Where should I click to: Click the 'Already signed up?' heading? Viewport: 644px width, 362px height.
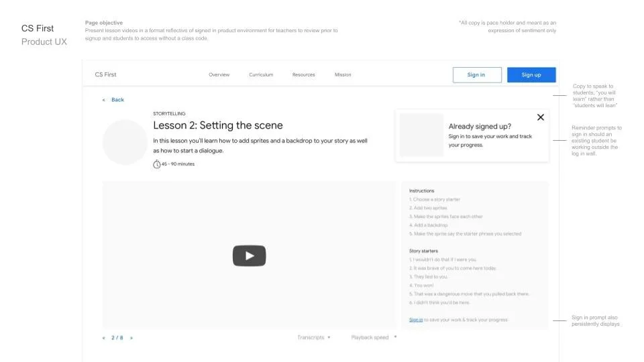click(480, 127)
